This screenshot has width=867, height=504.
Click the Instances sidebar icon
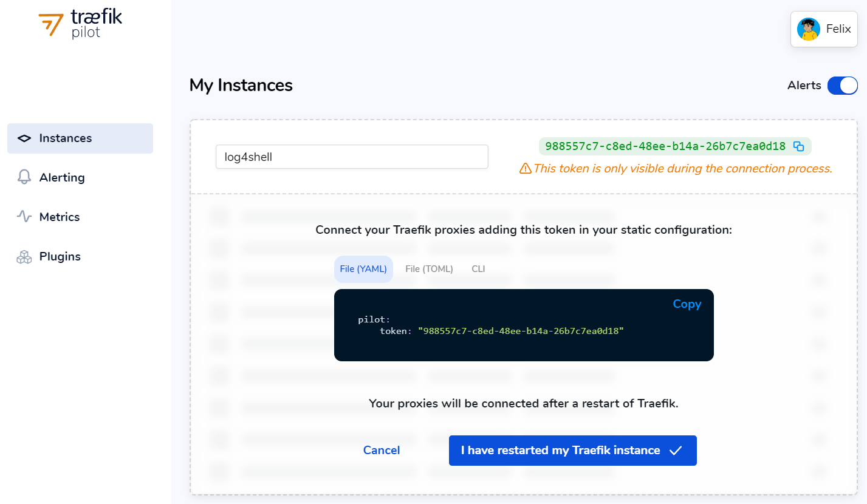pyautogui.click(x=24, y=138)
